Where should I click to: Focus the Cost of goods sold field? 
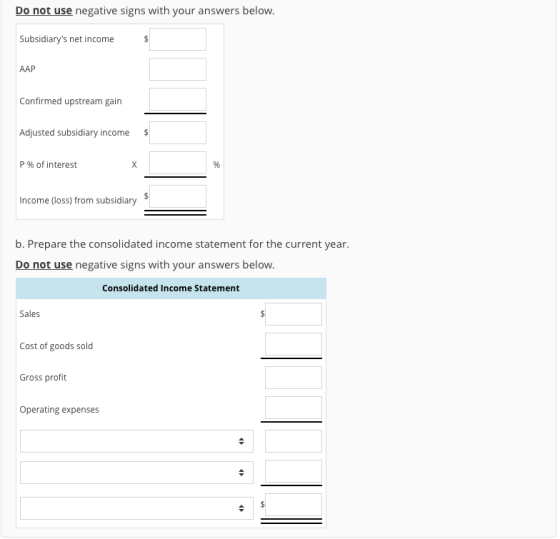coord(294,345)
